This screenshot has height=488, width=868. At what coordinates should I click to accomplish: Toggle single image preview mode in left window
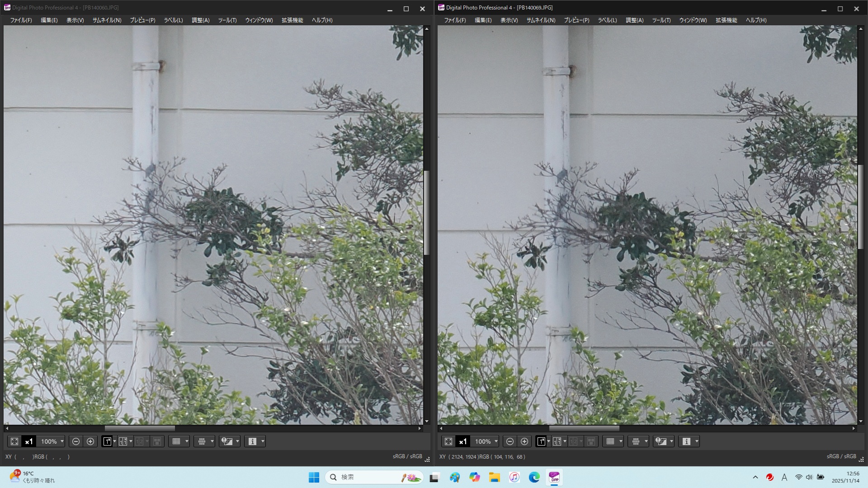pyautogui.click(x=107, y=441)
